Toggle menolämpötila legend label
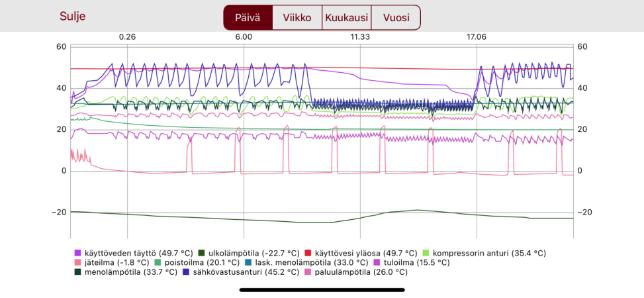The image size is (644, 298). point(130,272)
